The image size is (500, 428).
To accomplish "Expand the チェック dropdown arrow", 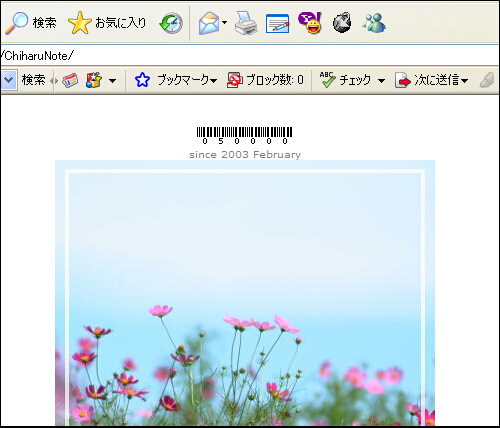I will (x=382, y=81).
